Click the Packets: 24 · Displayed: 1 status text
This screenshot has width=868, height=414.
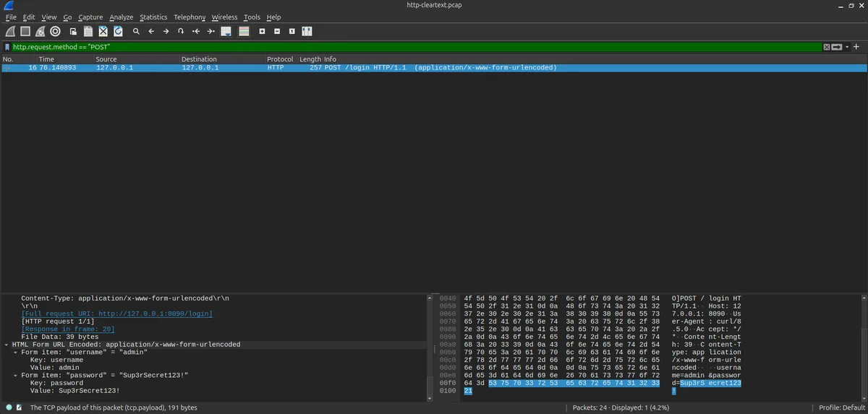(621, 407)
